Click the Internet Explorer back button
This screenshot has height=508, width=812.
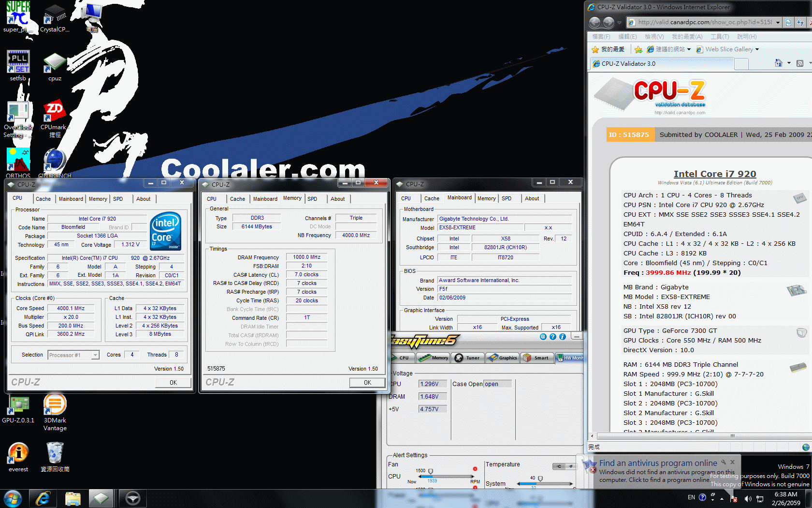[x=595, y=22]
